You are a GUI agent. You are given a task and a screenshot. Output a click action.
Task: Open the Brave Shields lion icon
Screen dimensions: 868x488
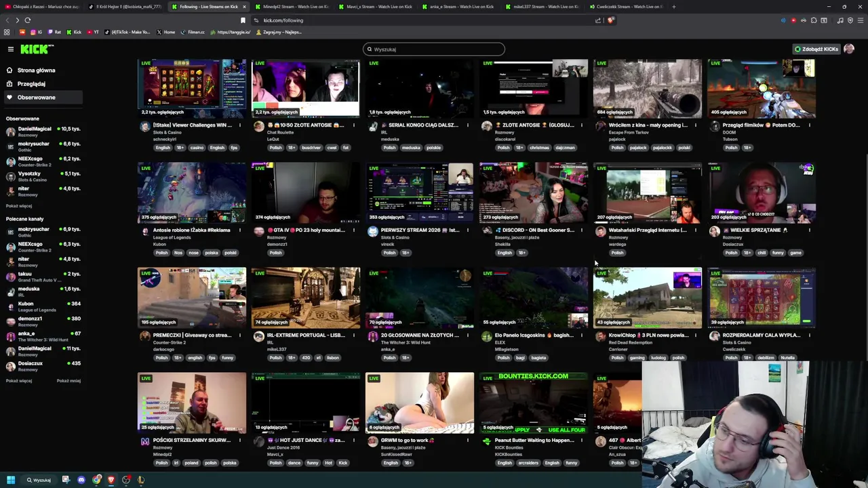610,20
